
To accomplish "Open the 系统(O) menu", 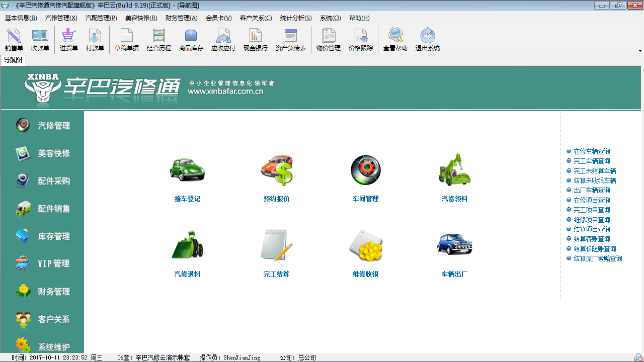I will pyautogui.click(x=331, y=18).
